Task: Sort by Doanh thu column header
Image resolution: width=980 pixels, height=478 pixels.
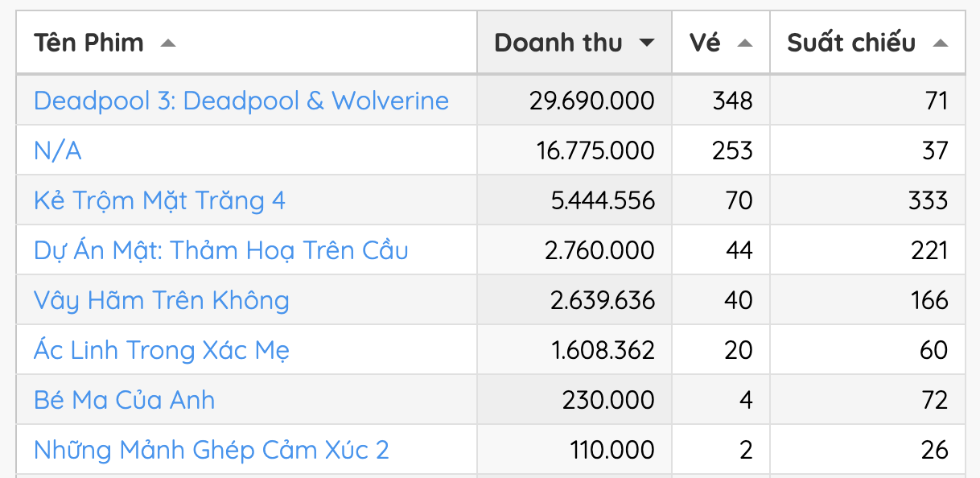Action: [558, 43]
